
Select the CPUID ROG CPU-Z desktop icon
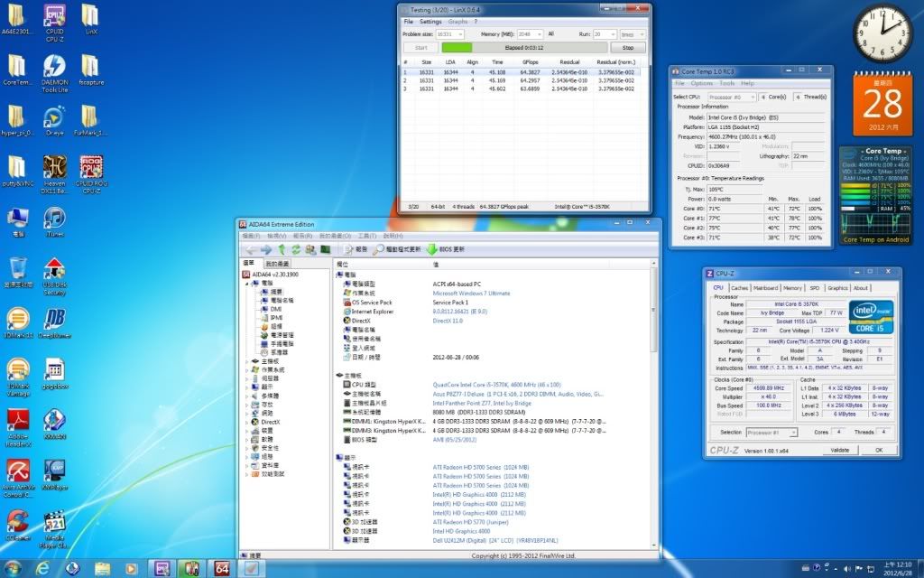click(91, 174)
